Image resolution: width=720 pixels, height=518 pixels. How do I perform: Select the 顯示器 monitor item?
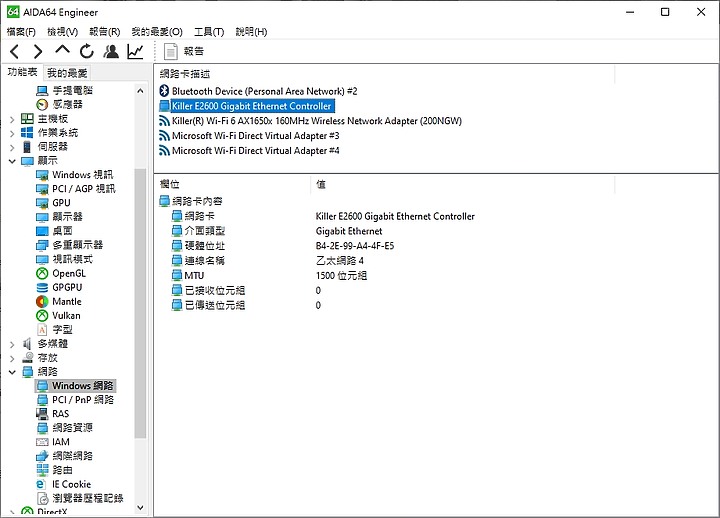point(60,217)
